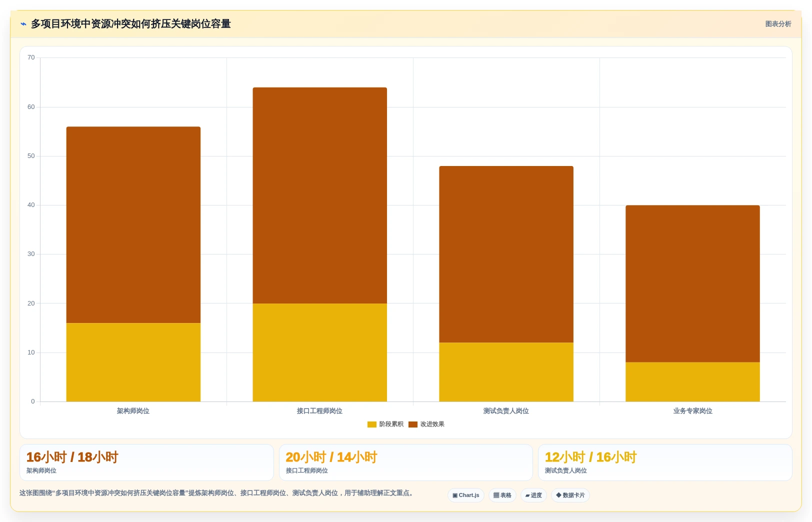This screenshot has height=522, width=812.
Task: Click the 测试负责人岗位 x-axis label
Action: pyautogui.click(x=506, y=411)
